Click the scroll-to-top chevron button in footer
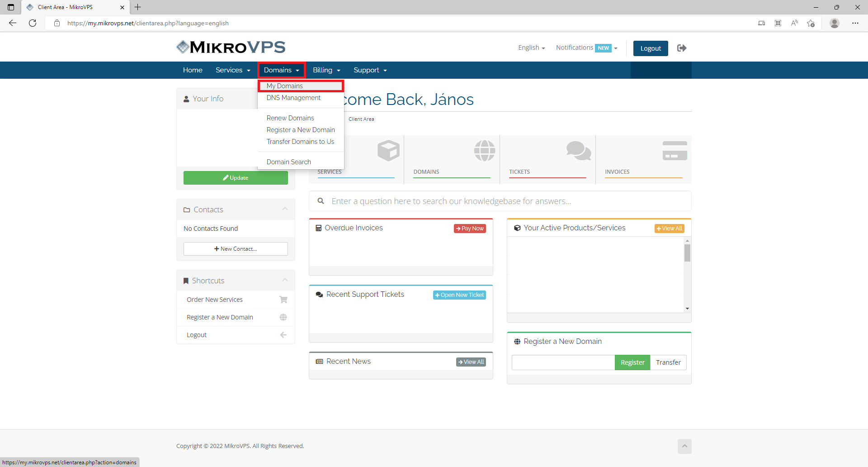This screenshot has width=868, height=467. 684,446
